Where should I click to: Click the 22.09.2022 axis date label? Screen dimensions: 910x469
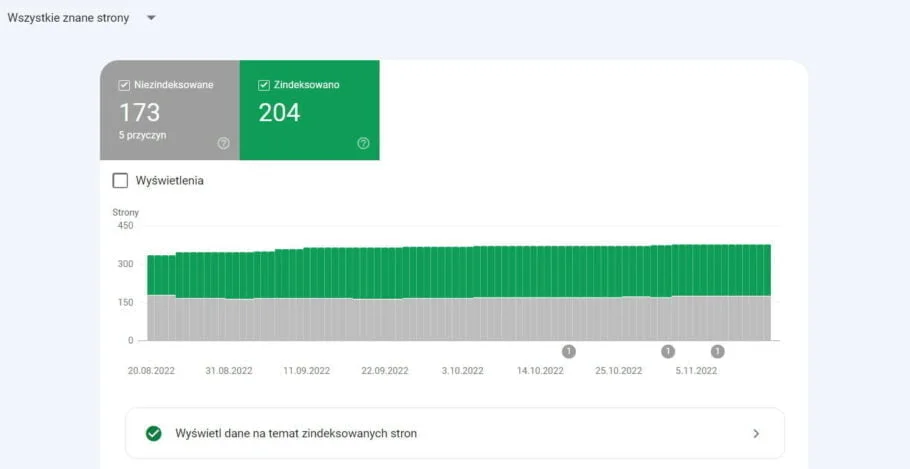pyautogui.click(x=384, y=371)
